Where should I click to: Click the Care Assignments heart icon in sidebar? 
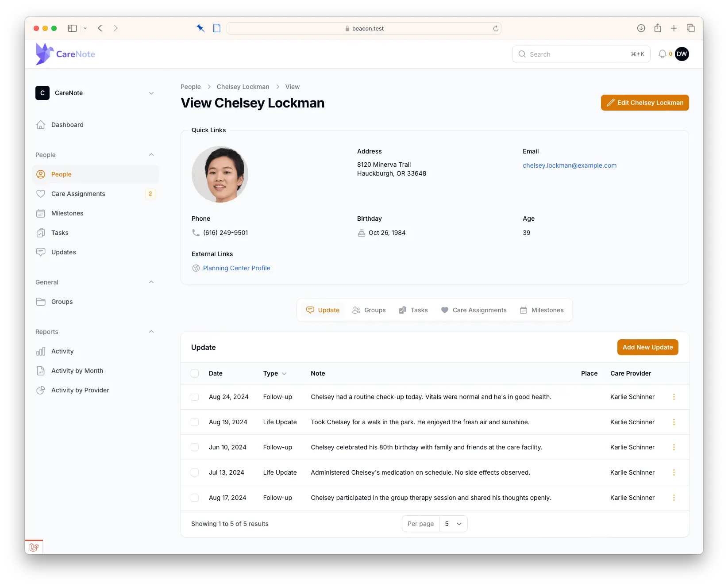point(41,194)
